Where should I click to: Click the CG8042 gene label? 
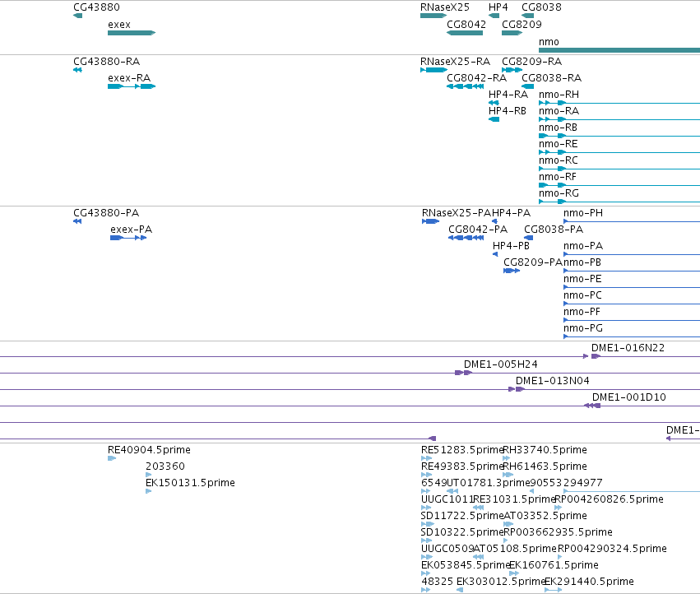pos(466,24)
